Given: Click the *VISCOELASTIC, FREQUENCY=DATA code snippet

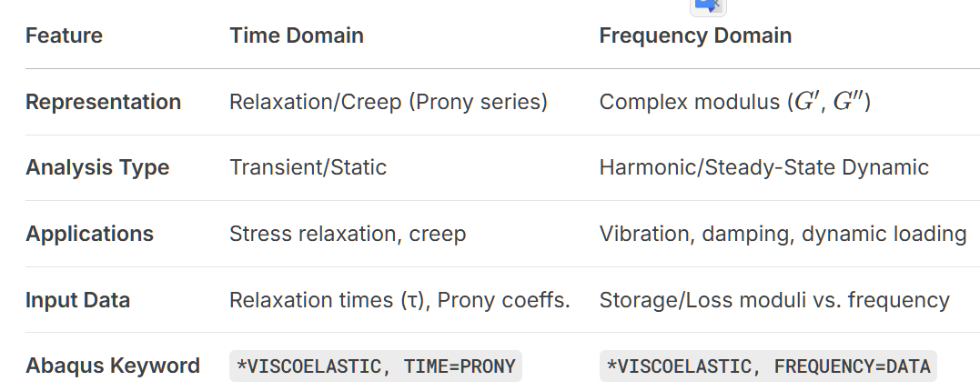Looking at the screenshot, I should pos(768,366).
